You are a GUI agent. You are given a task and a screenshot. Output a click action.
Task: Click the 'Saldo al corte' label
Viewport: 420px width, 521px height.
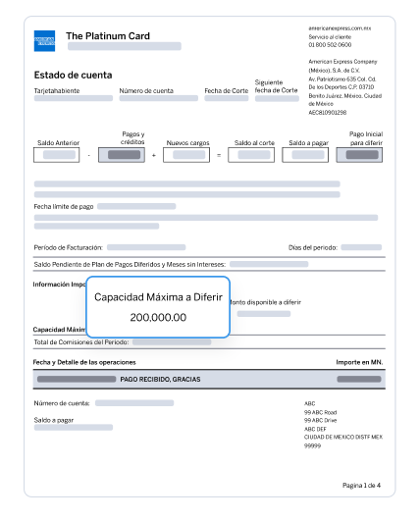coord(254,143)
